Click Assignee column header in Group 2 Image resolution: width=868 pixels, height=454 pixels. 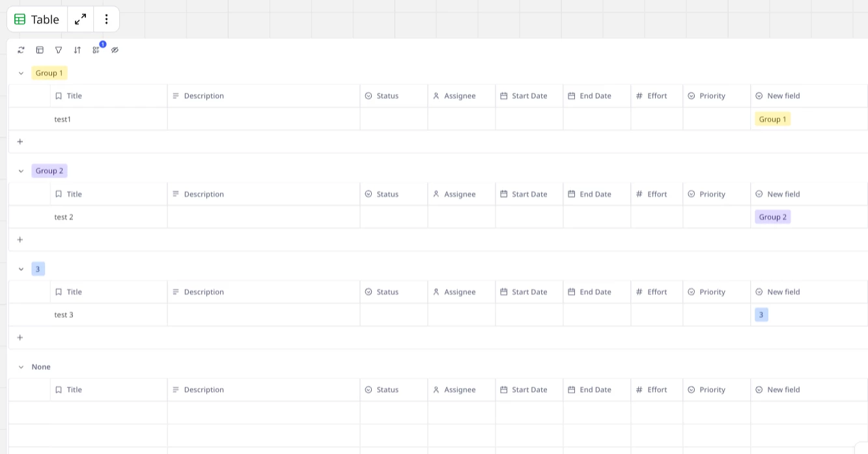[462, 194]
